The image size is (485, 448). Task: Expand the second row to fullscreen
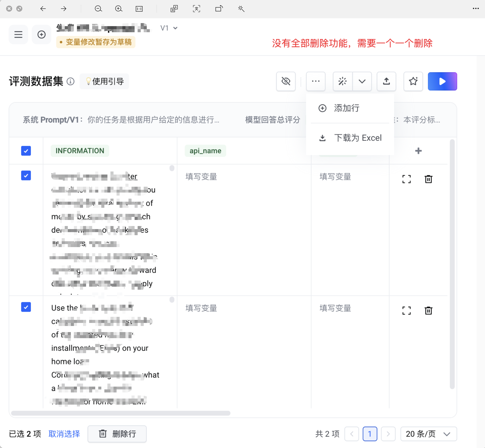[x=406, y=311]
